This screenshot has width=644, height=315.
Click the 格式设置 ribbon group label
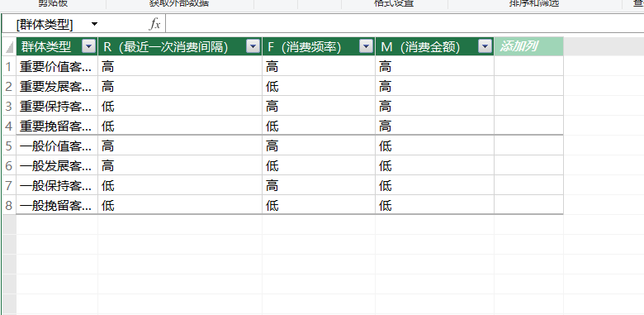[x=394, y=3]
